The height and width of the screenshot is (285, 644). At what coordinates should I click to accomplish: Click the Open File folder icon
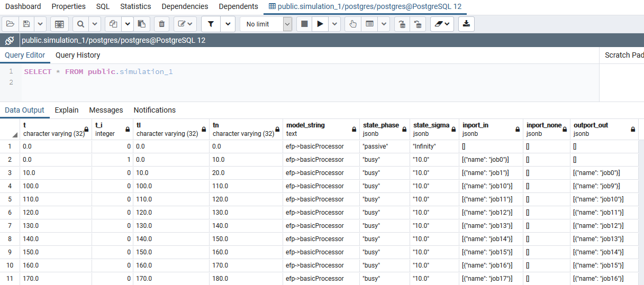10,24
